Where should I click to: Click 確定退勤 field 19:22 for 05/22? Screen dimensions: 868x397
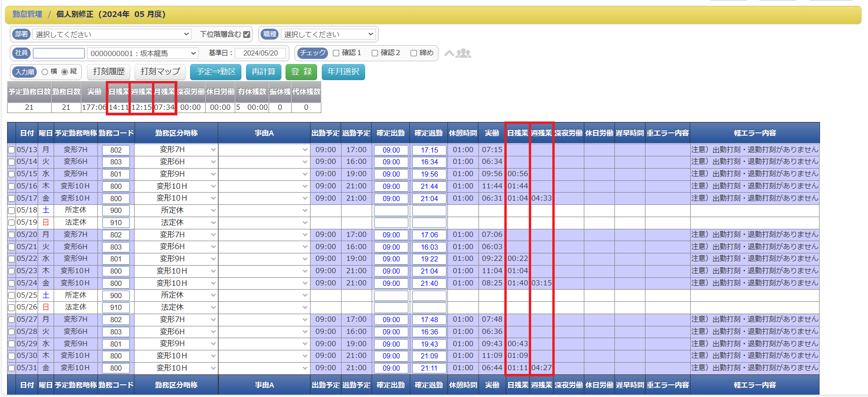coord(429,259)
